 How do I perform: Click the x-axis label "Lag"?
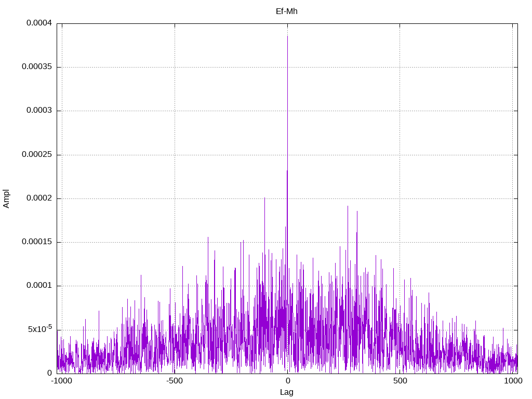[287, 392]
